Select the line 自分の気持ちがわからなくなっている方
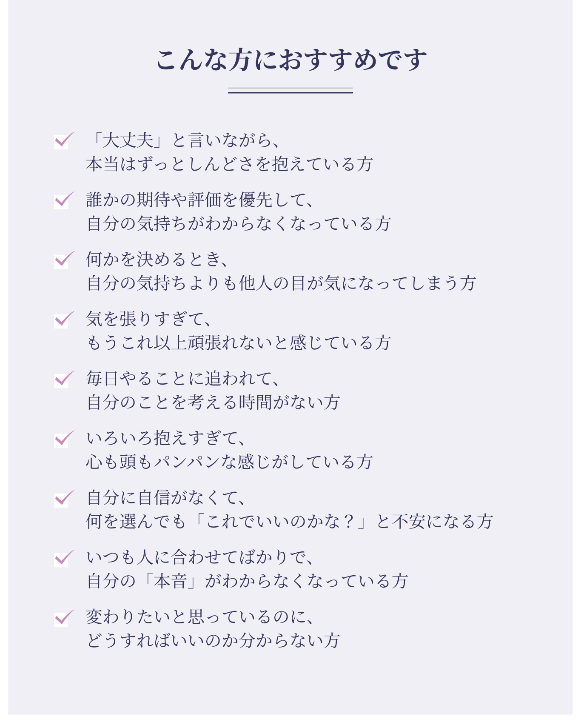This screenshot has height=728, width=581. click(239, 224)
